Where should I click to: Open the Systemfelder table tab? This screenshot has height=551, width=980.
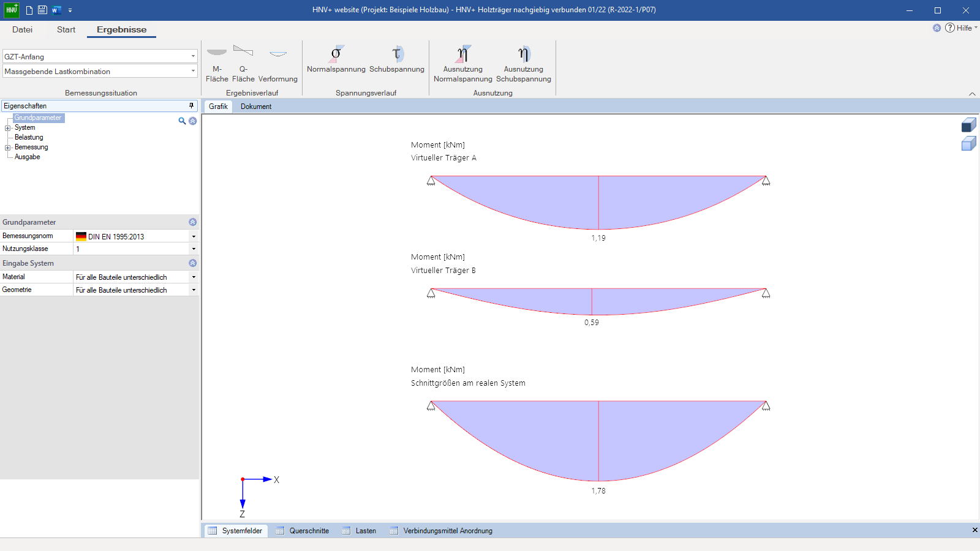235,531
